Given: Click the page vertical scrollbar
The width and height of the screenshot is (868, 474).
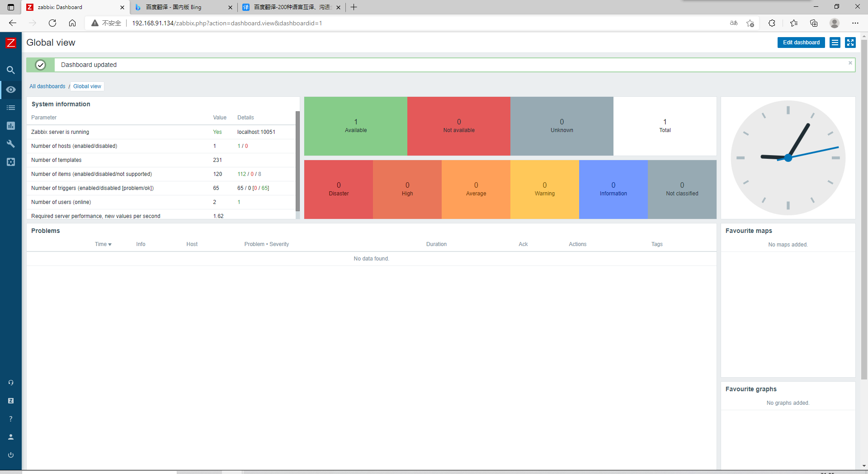Looking at the screenshot, I should coord(864,209).
